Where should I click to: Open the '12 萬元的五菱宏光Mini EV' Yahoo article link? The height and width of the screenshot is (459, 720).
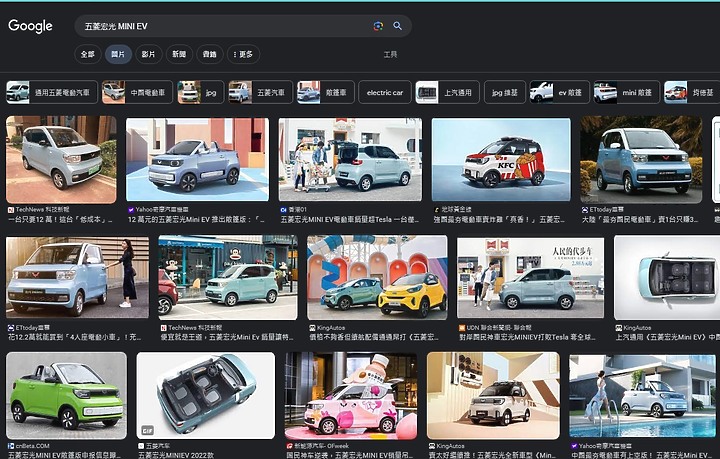196,219
